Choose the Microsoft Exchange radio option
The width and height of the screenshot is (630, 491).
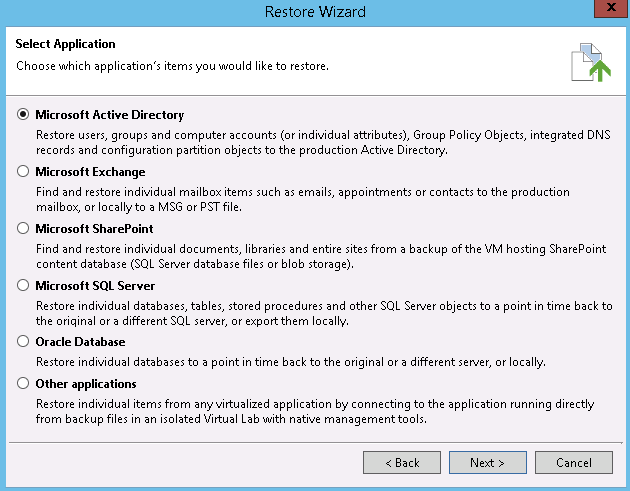pyautogui.click(x=23, y=172)
